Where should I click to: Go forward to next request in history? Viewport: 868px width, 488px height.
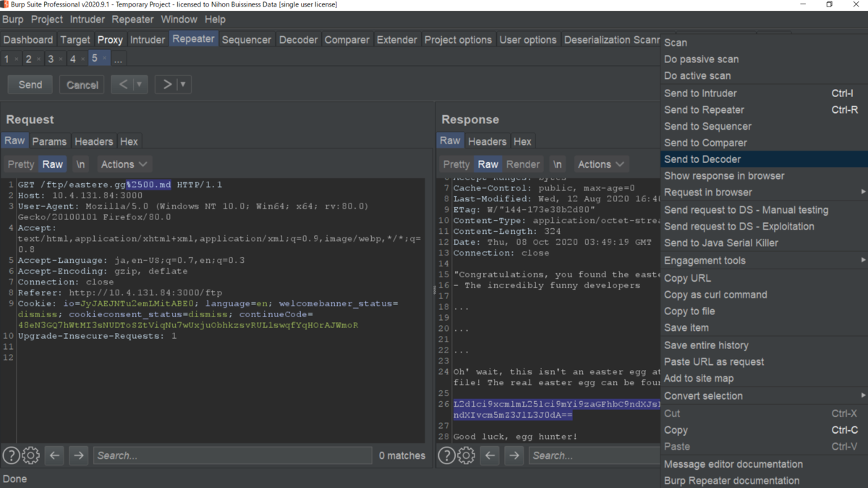click(167, 85)
